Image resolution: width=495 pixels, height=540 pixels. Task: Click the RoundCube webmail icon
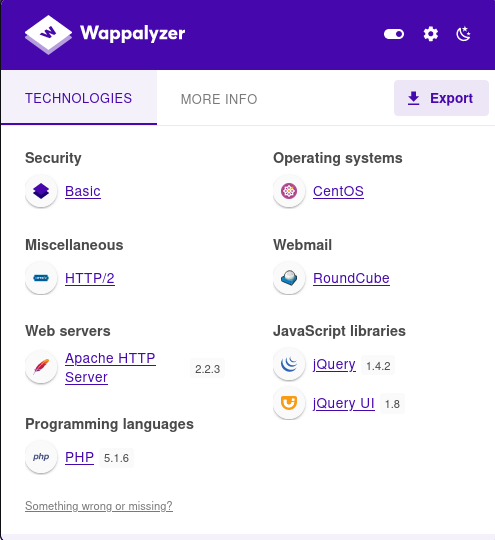(x=289, y=278)
